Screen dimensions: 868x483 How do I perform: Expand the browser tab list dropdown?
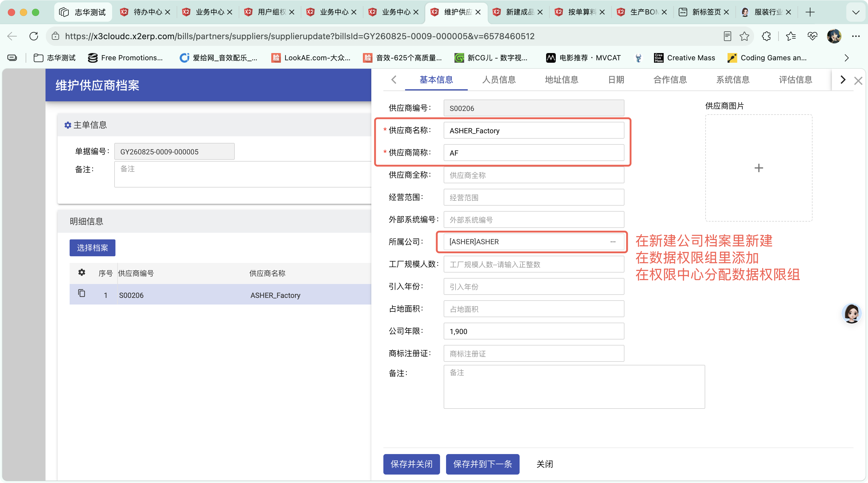click(855, 12)
